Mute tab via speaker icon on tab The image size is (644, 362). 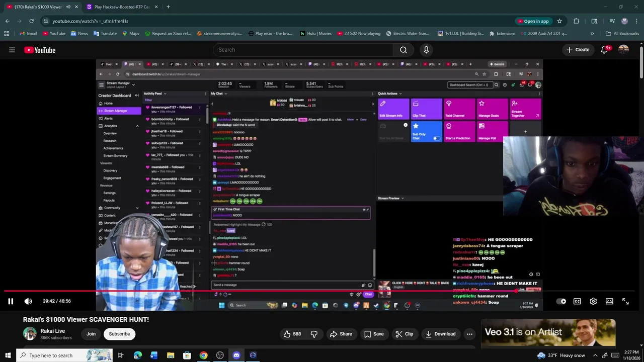tap(68, 7)
